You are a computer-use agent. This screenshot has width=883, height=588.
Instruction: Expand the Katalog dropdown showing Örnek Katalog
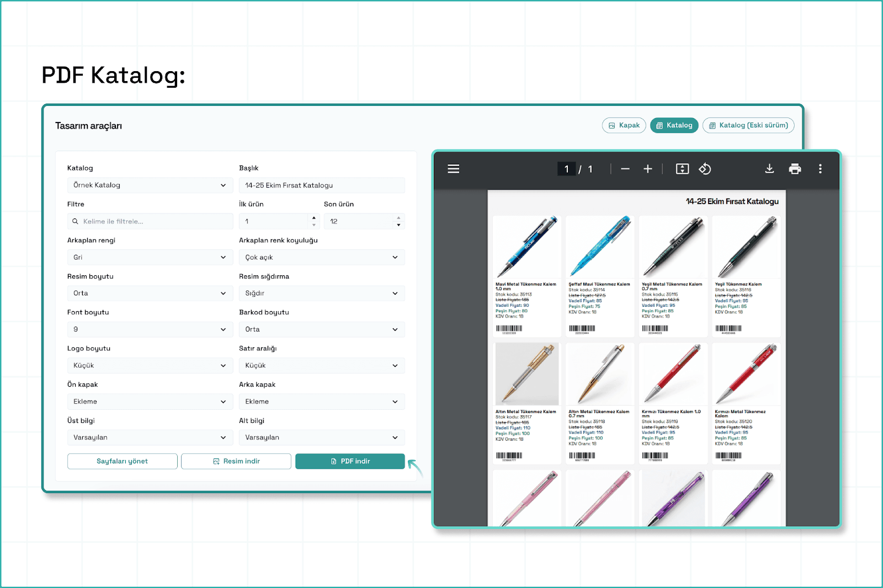point(150,185)
